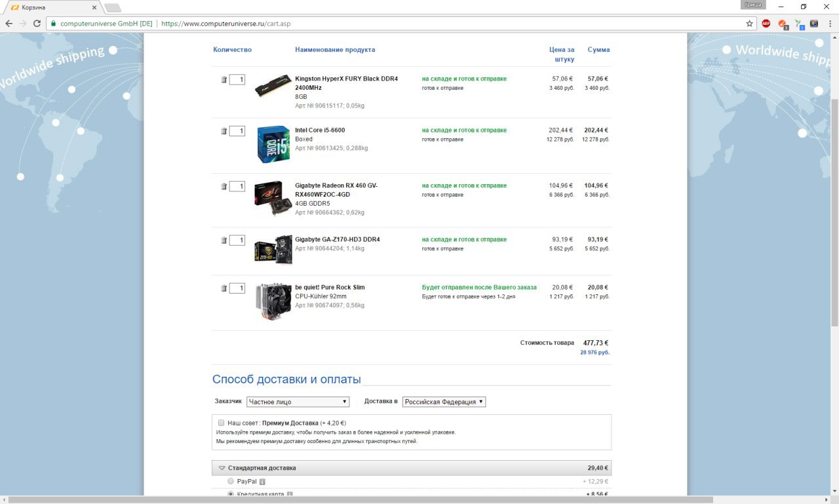Open delivery country dropdown Российская Федерация
Screen dimensions: 839x504
click(x=444, y=402)
